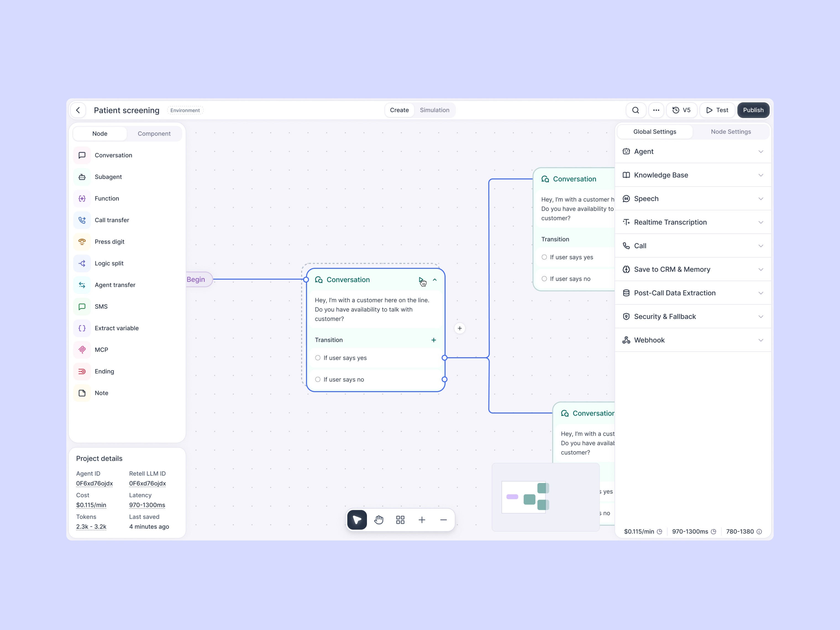Select the Extract variable node icon

[x=82, y=329]
